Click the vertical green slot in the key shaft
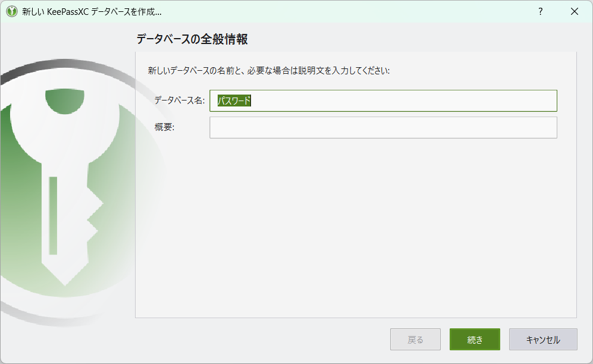593x364 pixels. tap(53, 215)
